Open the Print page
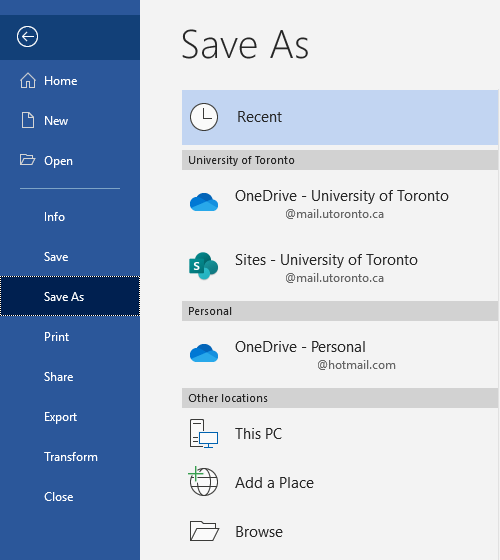The height and width of the screenshot is (560, 500). point(70,337)
